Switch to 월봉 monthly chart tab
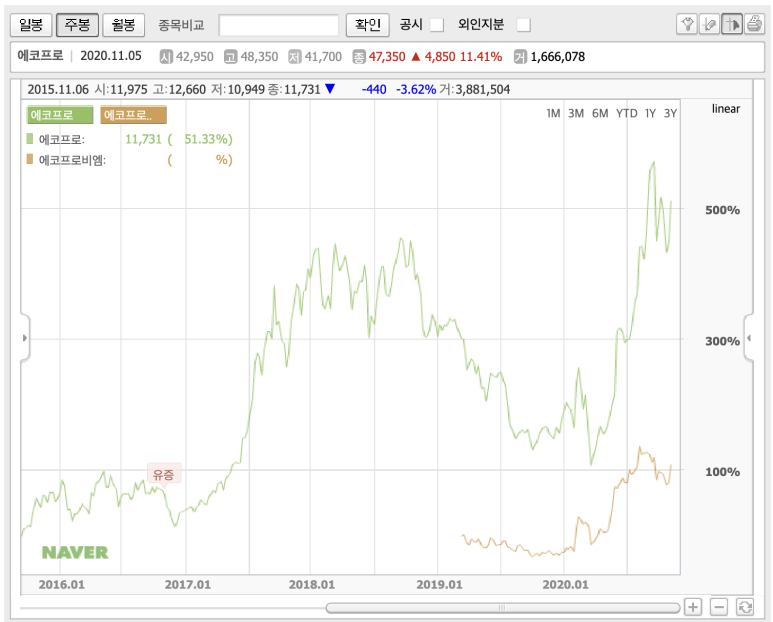 (x=123, y=25)
